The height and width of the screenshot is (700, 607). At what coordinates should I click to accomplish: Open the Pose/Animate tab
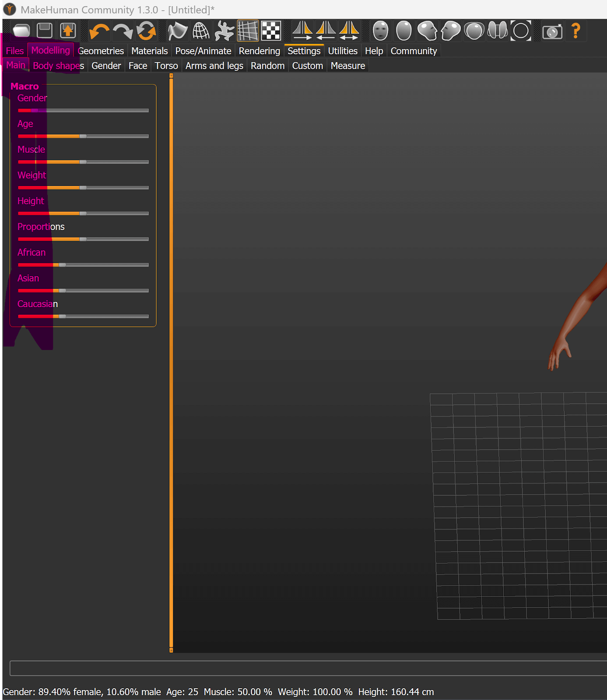pos(203,51)
